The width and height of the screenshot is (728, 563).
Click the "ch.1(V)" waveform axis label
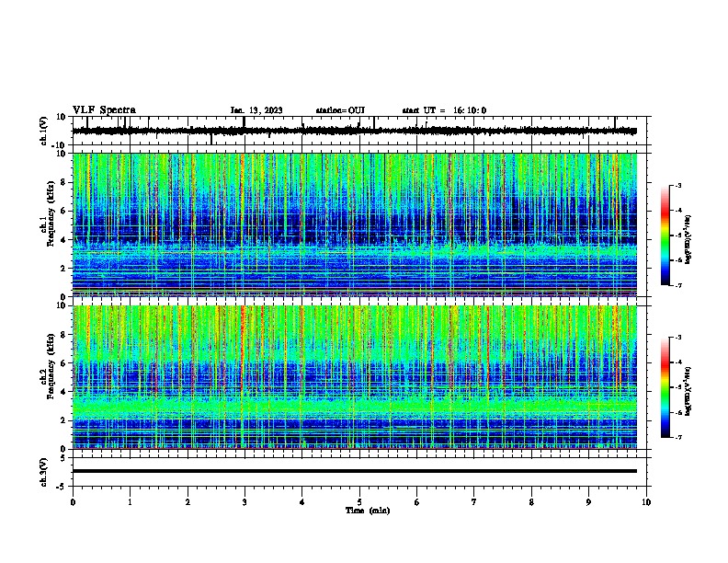tap(44, 131)
